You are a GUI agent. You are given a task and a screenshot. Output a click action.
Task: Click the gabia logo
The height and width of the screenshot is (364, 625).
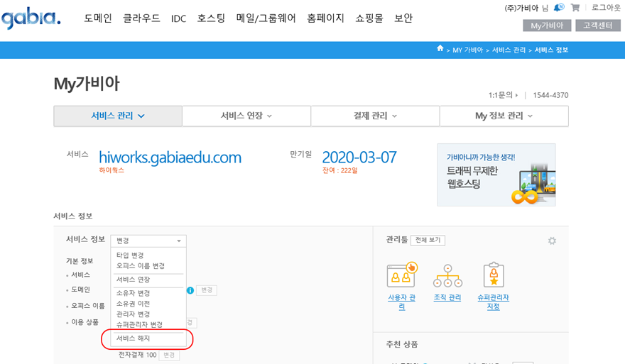click(31, 18)
